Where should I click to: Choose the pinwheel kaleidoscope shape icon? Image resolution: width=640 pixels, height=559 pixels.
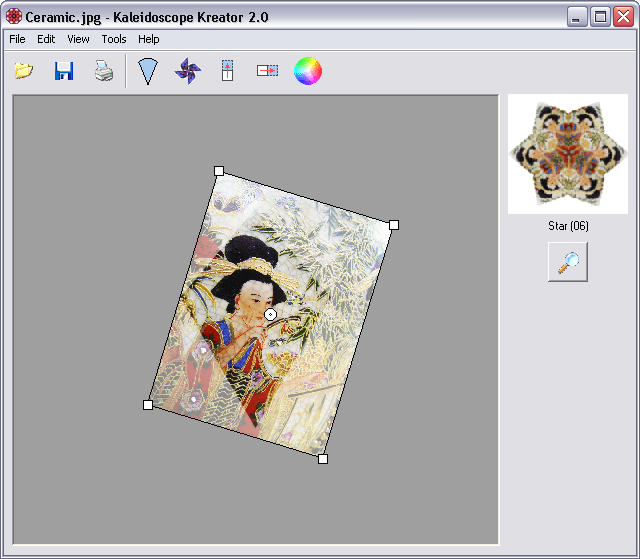(187, 71)
